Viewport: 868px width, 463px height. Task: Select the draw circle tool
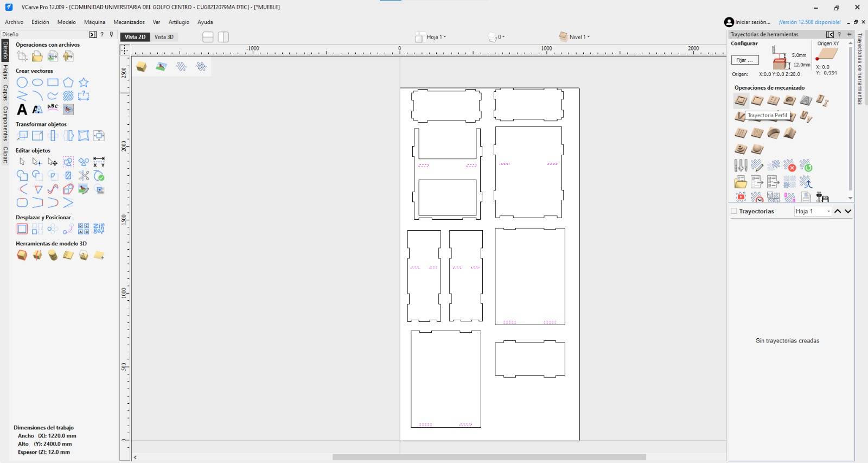pyautogui.click(x=22, y=83)
